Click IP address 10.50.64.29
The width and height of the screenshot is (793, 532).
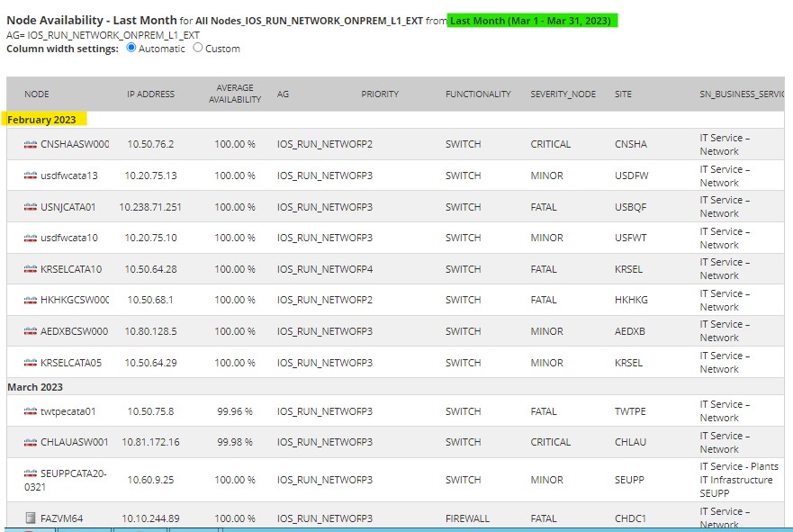150,363
